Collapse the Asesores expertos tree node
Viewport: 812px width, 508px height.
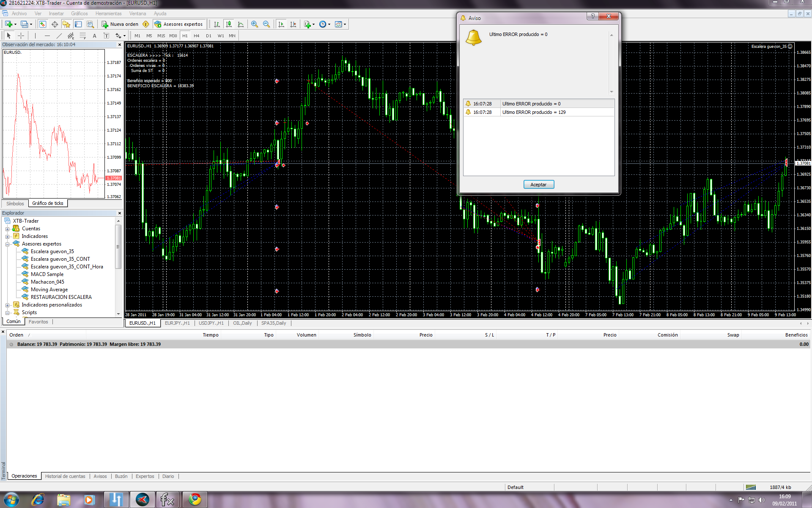tap(7, 244)
